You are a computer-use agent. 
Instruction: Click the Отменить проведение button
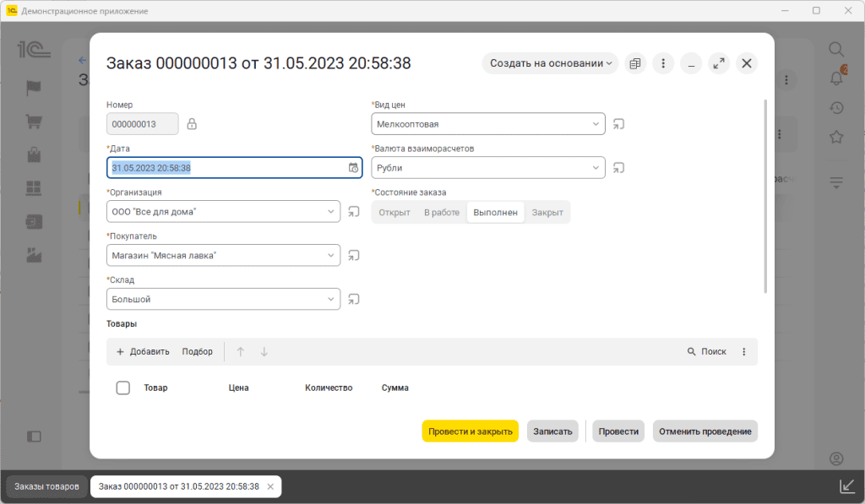[705, 431]
